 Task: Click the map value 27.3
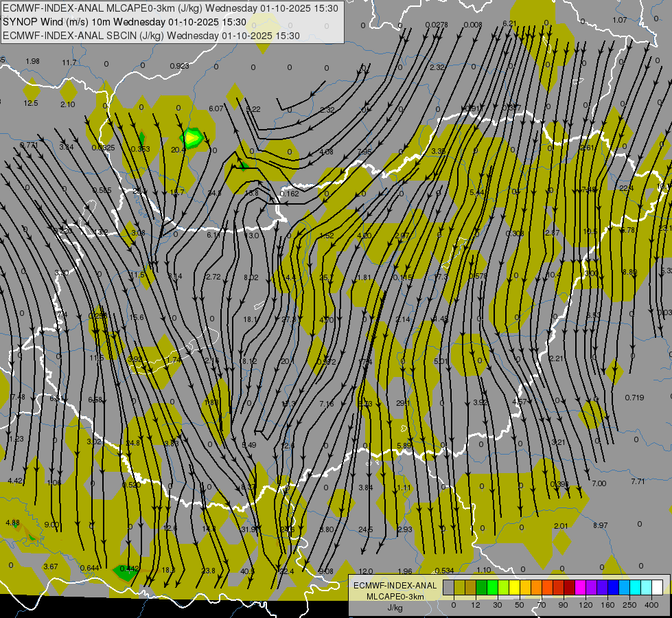289,319
